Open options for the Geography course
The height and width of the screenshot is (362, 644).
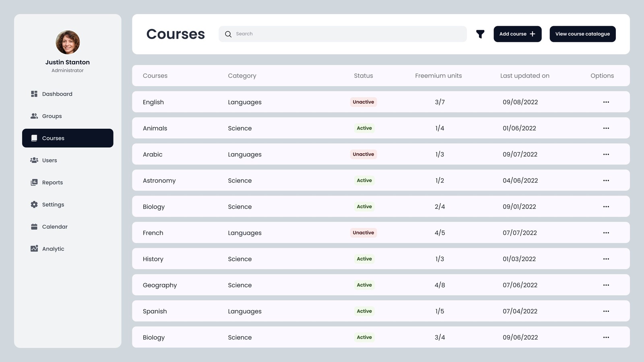click(606, 285)
